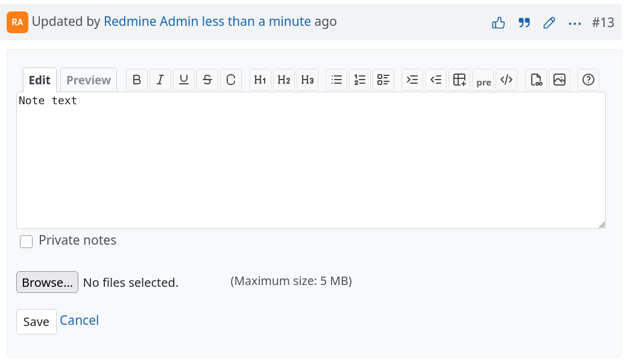The image size is (627, 364).
Task: Insert Heading 3 markup
Action: click(x=307, y=80)
